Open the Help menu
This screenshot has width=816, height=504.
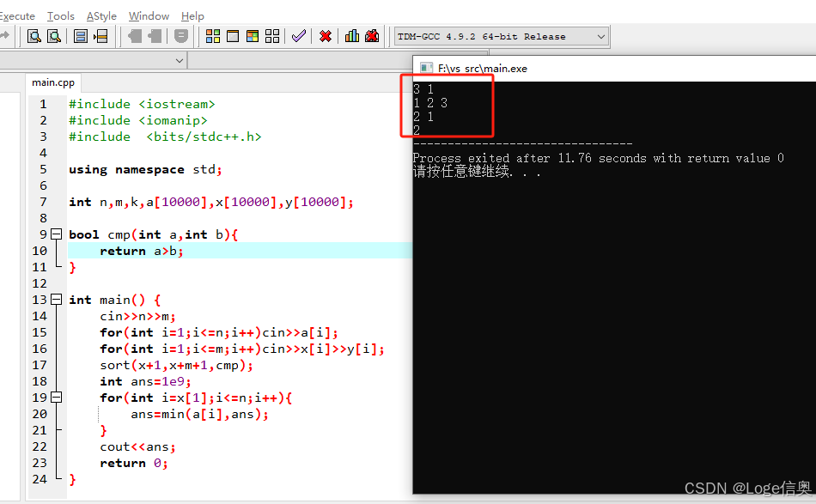[x=192, y=16]
